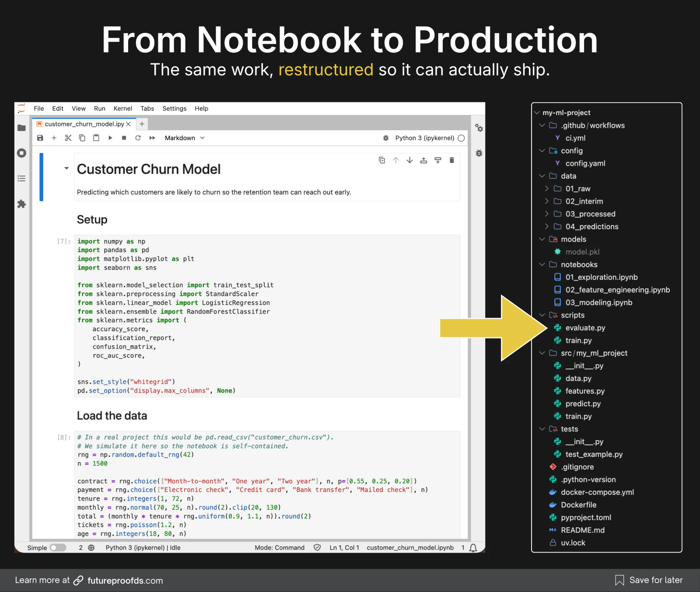Viewport: 700px width, 592px height.
Task: Move the cell up
Action: [395, 160]
